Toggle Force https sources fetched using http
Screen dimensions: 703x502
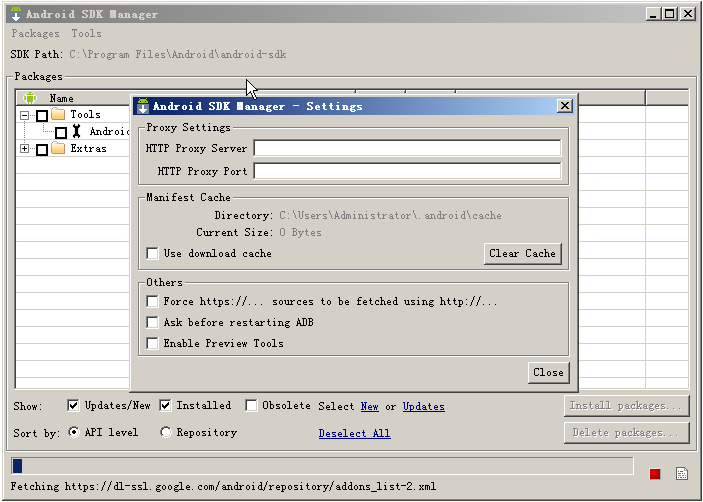(x=152, y=301)
